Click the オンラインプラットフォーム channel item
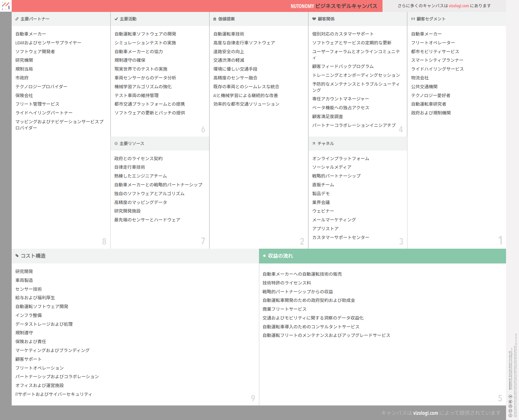This screenshot has height=420, width=519. pyautogui.click(x=340, y=159)
